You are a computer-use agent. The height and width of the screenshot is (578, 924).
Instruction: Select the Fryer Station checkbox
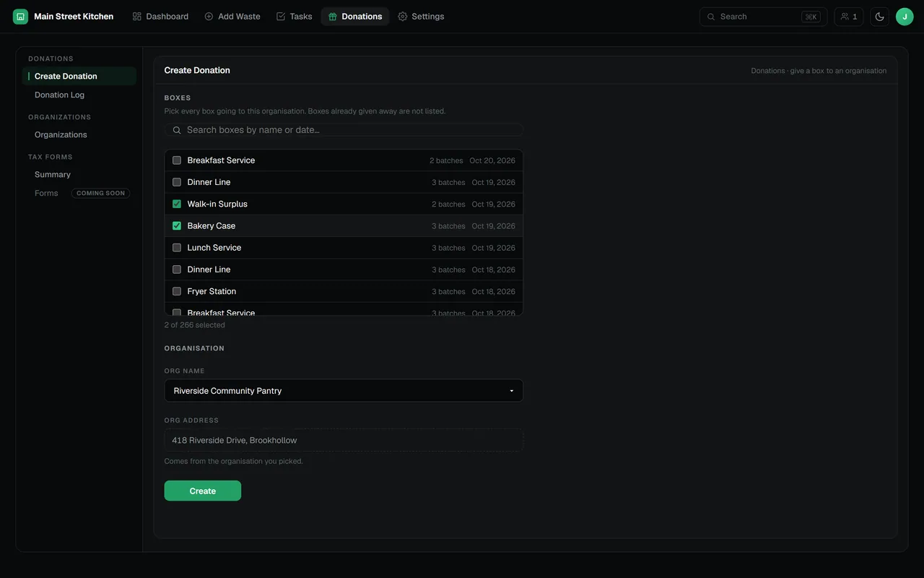tap(177, 291)
